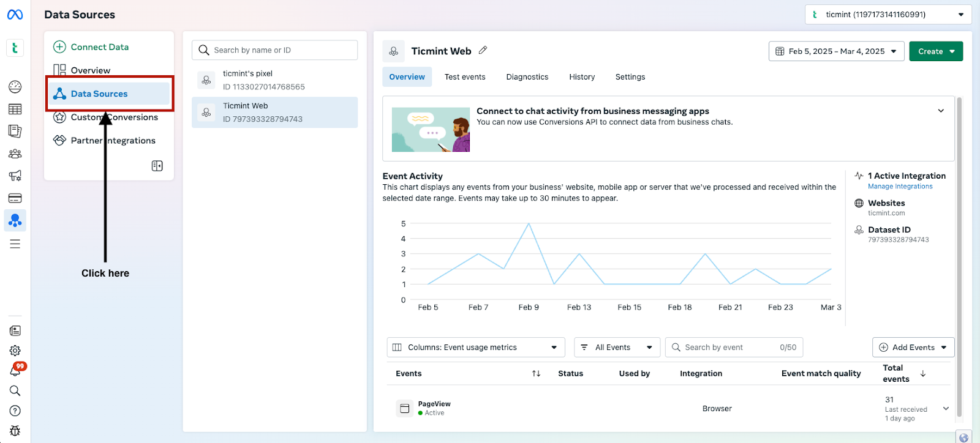Open the ticmint account selector dropdown

[888, 15]
